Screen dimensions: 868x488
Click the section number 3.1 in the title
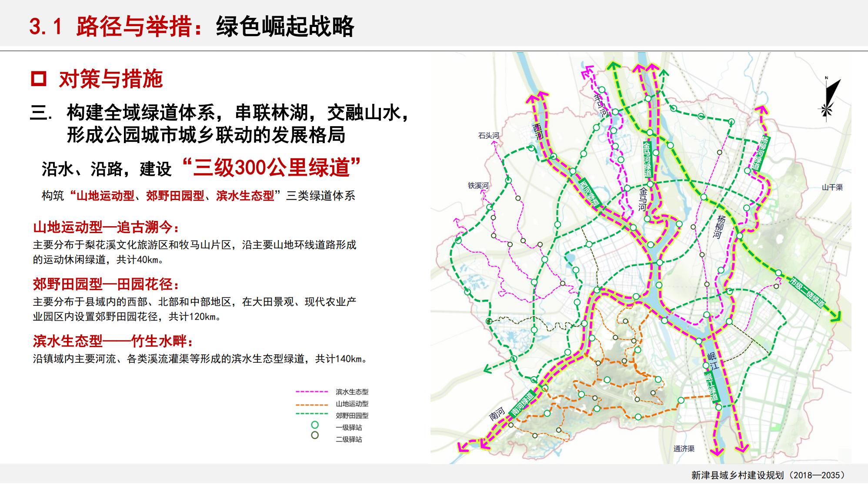tap(46, 27)
